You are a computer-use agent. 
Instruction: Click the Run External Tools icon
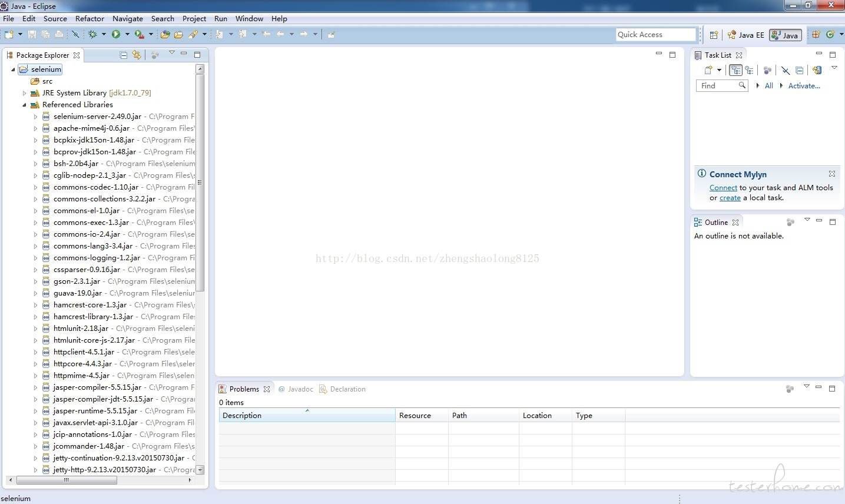(x=139, y=34)
